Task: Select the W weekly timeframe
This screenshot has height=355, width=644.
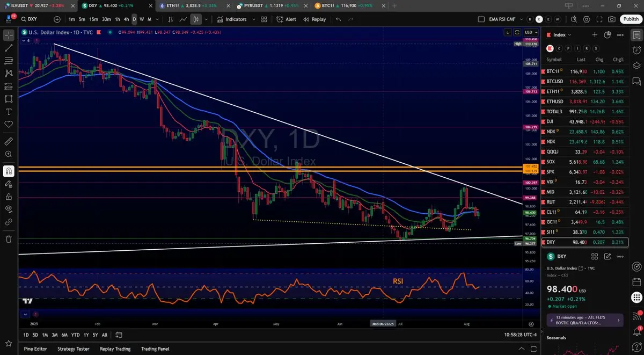Action: (x=142, y=19)
